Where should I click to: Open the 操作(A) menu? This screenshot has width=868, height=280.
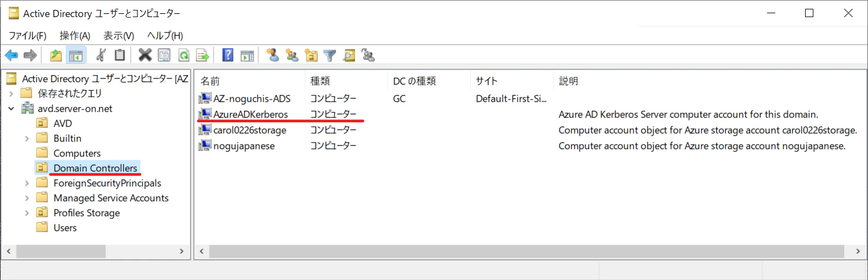coord(75,35)
